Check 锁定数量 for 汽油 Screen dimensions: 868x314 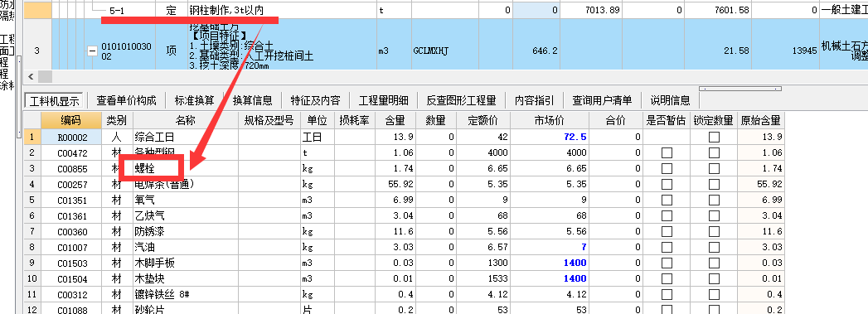pos(714,247)
